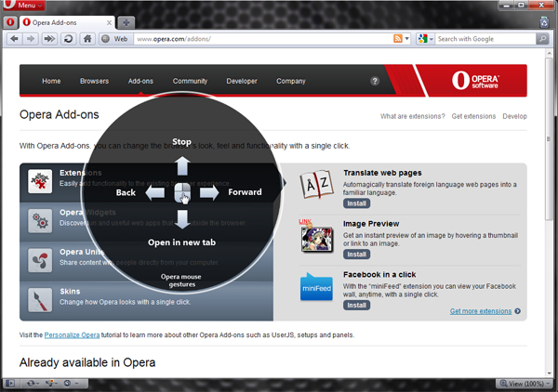Screen dimensions: 558x392
Task: Click the Open in new tab down arrow
Action: click(182, 219)
